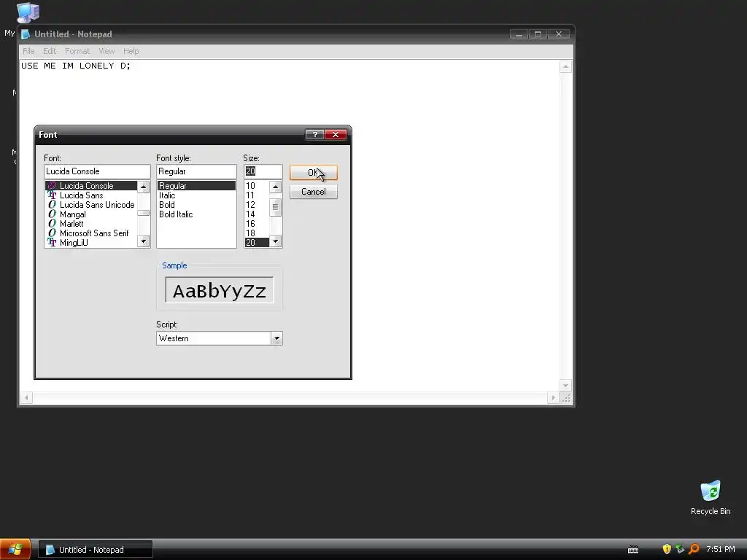Click Notepad horizontal scroll right arrow
Screen dimensions: 747x560
(x=553, y=397)
